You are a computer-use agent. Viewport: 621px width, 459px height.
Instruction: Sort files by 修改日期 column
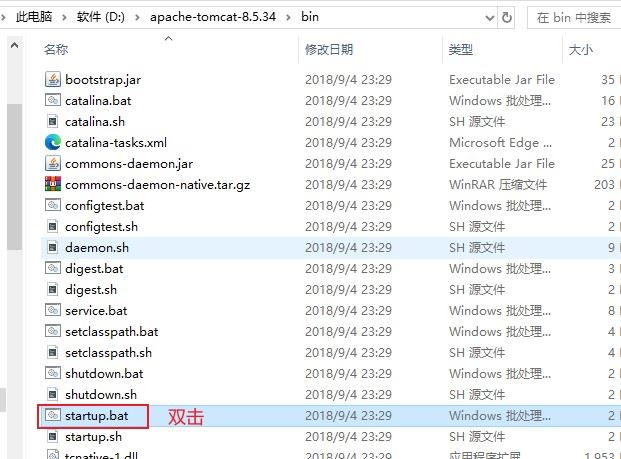point(329,50)
